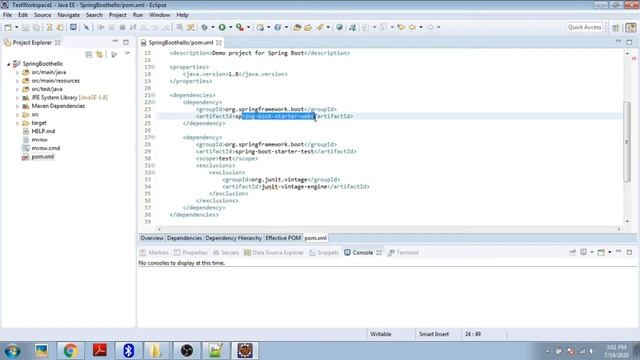Collapse the SpringBoothello project node
This screenshot has height=360, width=640.
coord(9,64)
